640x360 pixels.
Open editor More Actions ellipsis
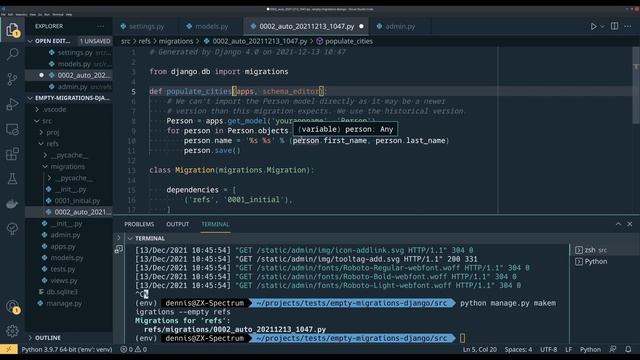click(628, 26)
